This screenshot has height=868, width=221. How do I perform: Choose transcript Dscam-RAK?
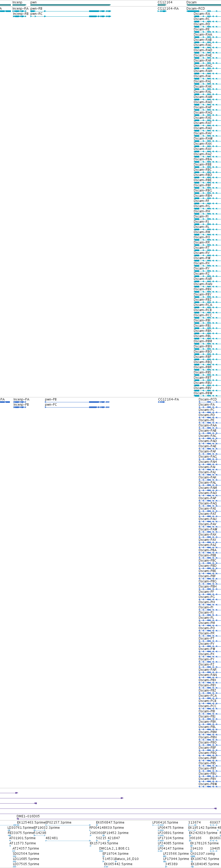pos(203,86)
